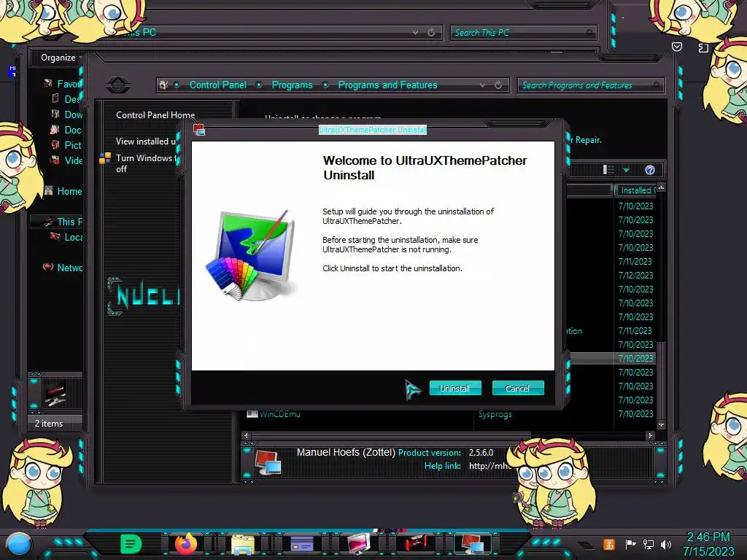
Task: Open the green chat app on taskbar
Action: click(131, 544)
